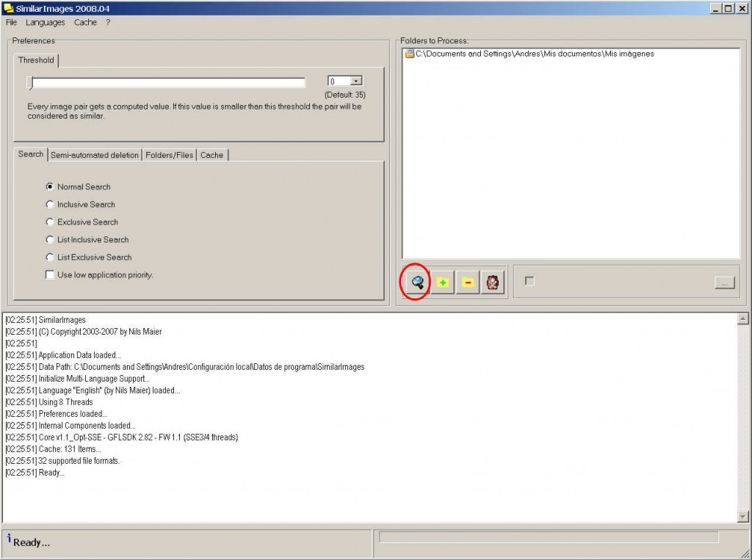
Task: Pick the List Inclusive Search option
Action: pos(50,240)
